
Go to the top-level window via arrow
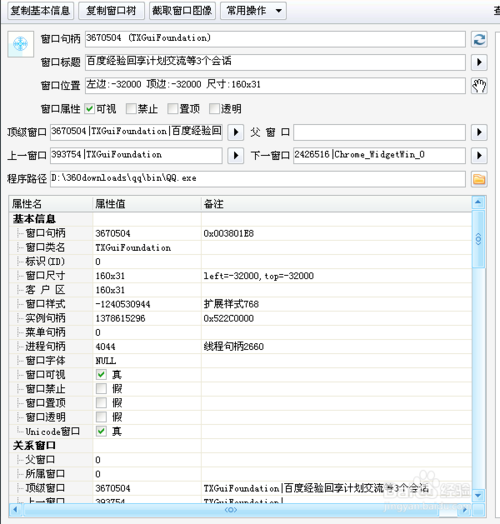[236, 132]
